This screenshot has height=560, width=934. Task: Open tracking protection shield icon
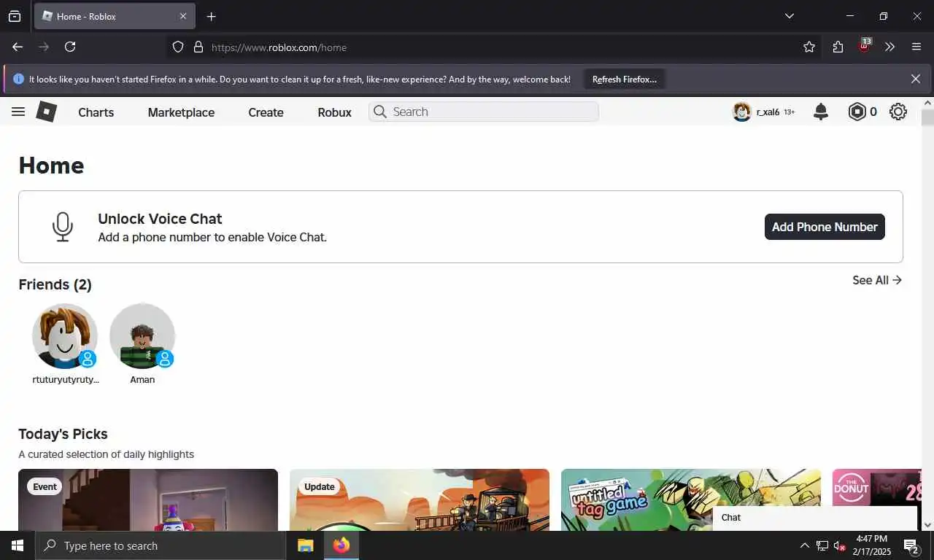(x=178, y=47)
